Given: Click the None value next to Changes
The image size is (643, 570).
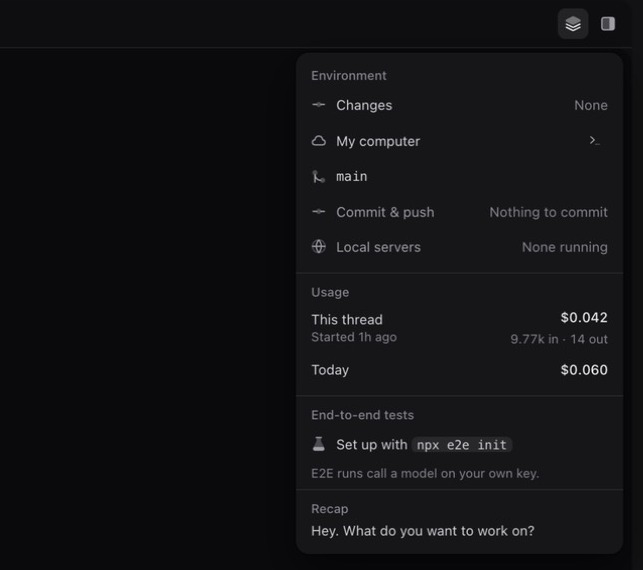Looking at the screenshot, I should coord(591,105).
